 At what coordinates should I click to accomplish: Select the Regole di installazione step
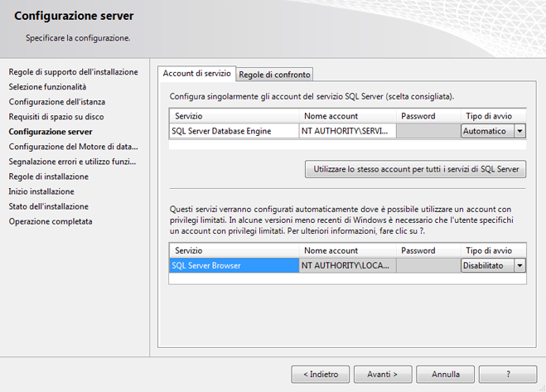tap(48, 177)
